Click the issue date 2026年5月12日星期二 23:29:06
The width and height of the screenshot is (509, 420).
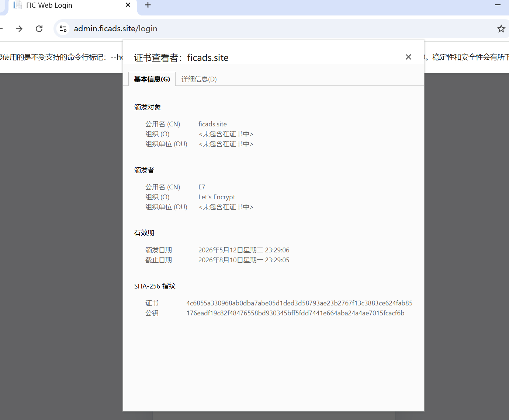[x=244, y=250]
